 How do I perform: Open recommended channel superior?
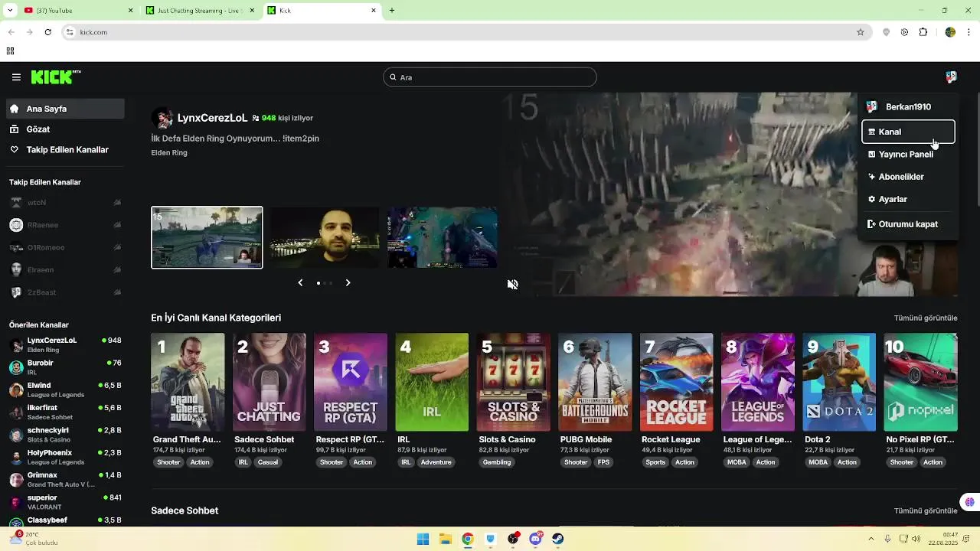pos(65,501)
